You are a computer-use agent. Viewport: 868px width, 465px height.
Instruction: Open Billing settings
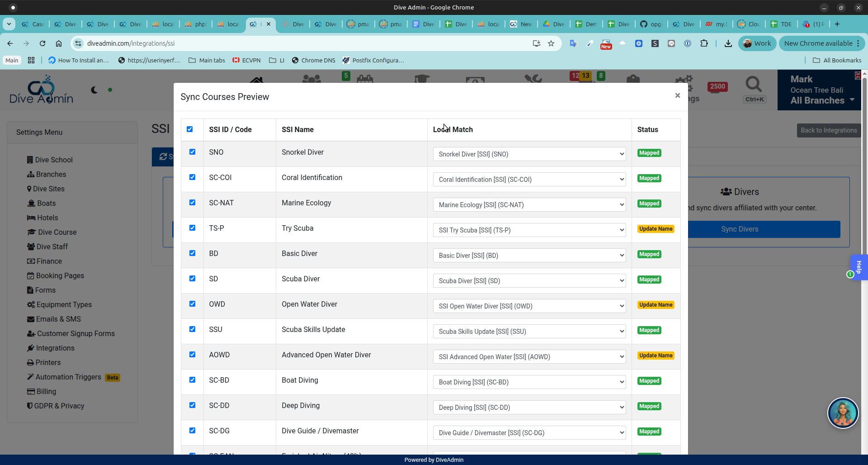[x=42, y=391]
